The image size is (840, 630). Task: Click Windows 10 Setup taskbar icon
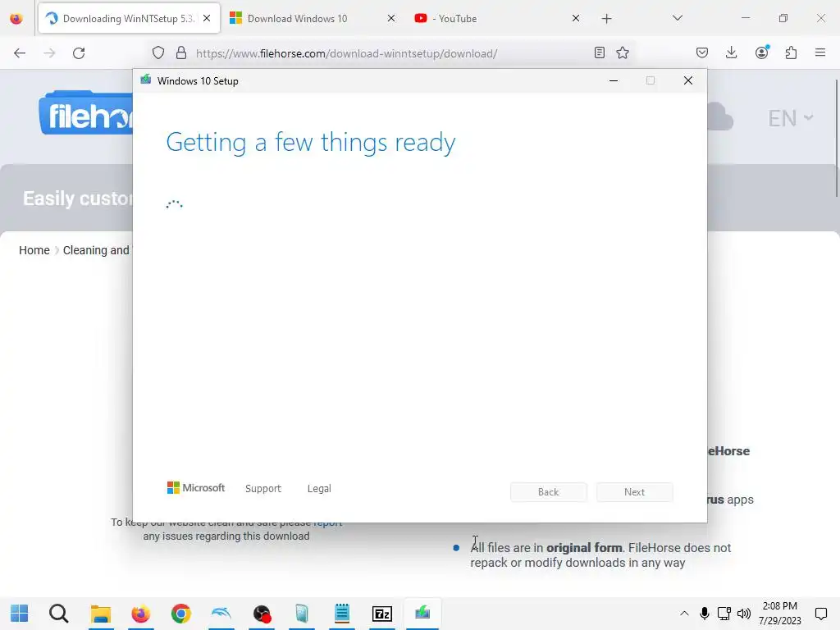[422, 614]
